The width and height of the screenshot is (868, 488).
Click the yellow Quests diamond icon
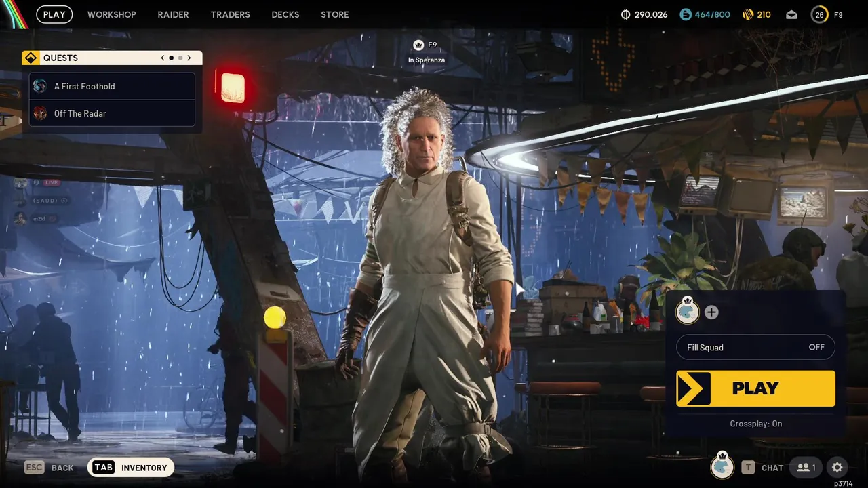point(31,58)
